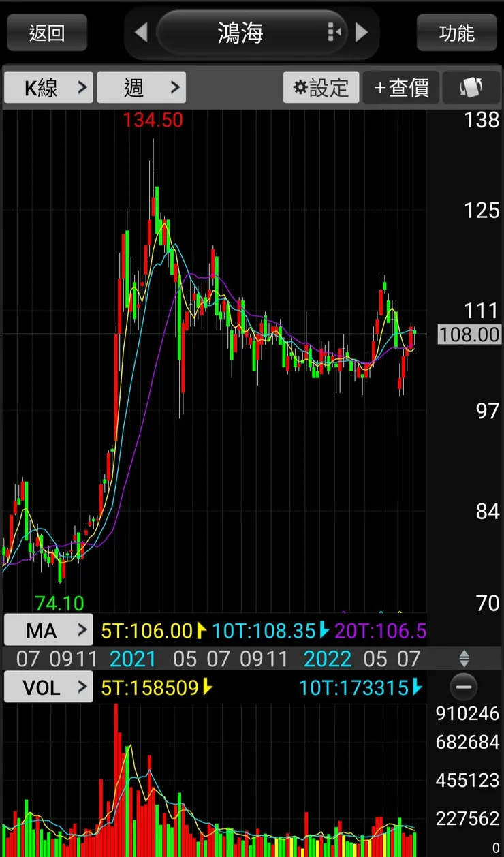
Task: Tap the 138 price axis label
Action: [482, 121]
